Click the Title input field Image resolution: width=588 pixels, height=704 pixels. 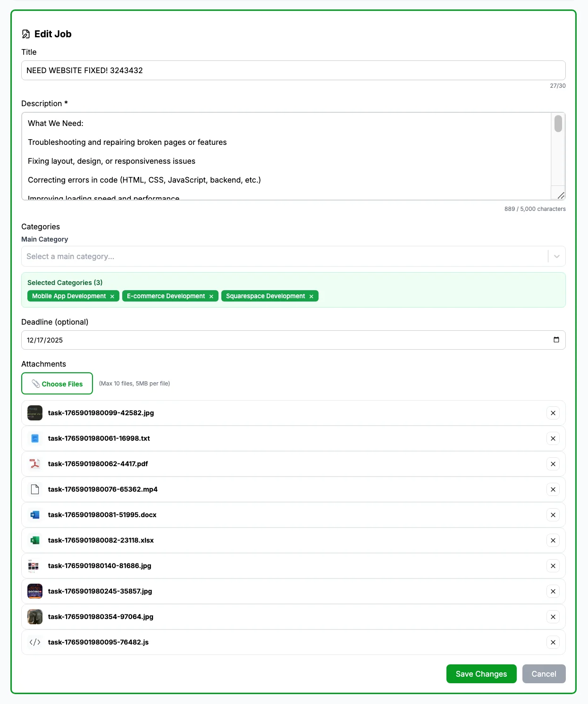click(293, 70)
